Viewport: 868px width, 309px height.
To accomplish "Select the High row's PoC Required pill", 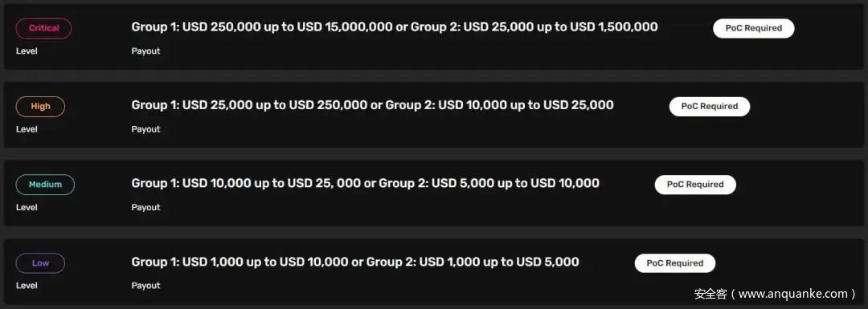I will coord(710,107).
